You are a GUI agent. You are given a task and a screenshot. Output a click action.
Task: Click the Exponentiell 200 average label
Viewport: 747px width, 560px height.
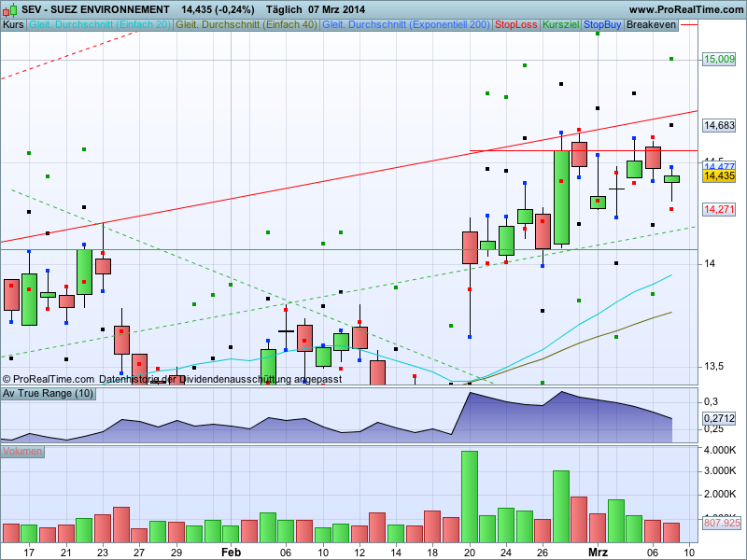[x=406, y=25]
